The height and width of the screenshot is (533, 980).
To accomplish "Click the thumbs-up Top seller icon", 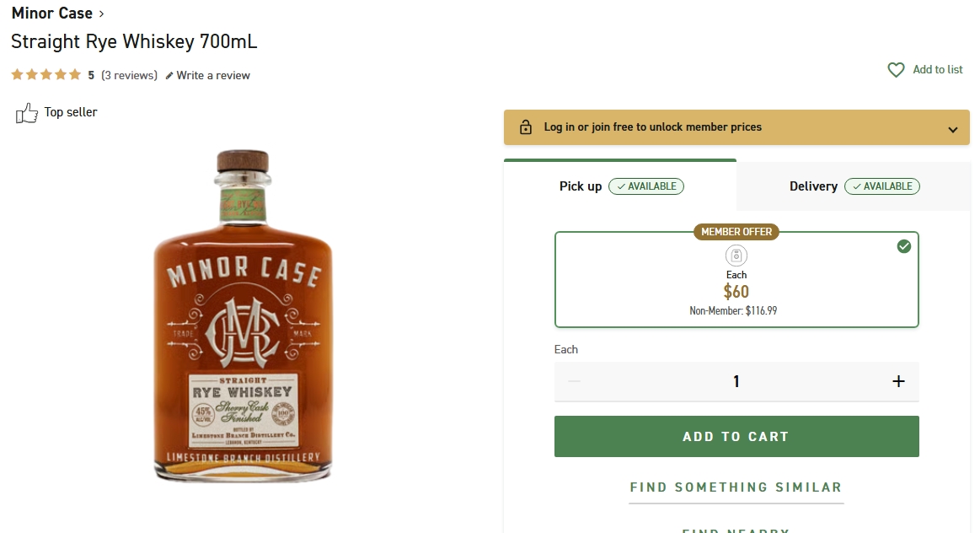I will click(27, 113).
